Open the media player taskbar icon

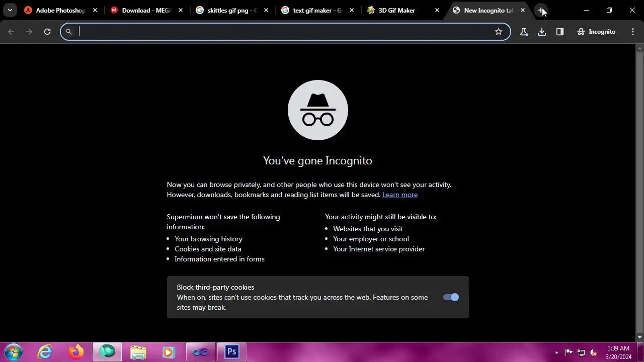click(169, 352)
